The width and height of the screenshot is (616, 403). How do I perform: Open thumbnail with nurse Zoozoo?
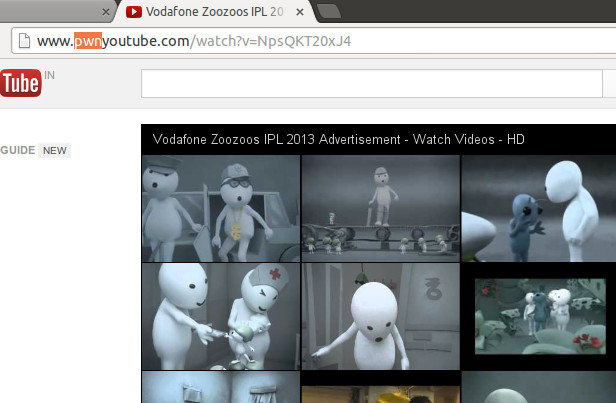(x=221, y=316)
